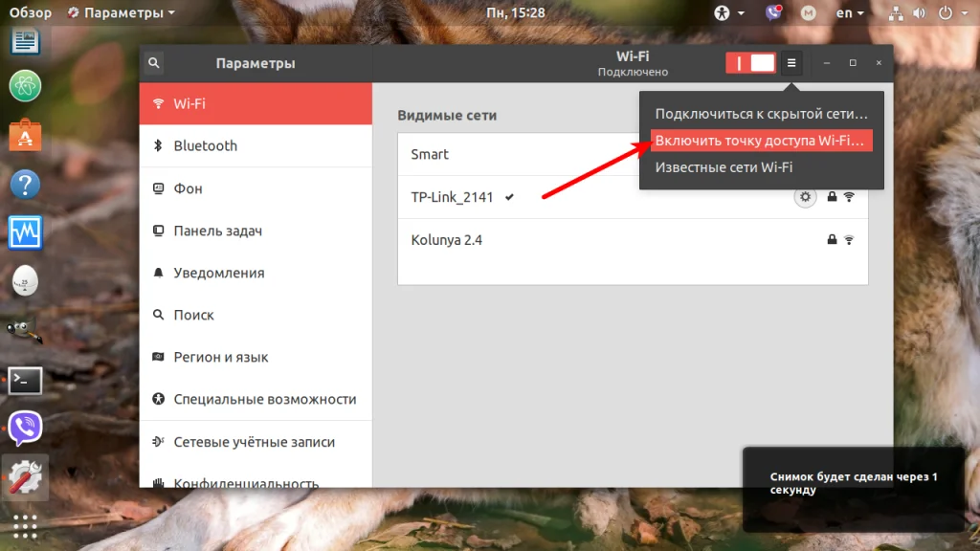Expand the Параметры app menu in top bar
Image resolution: width=980 pixels, height=551 pixels.
click(x=122, y=12)
